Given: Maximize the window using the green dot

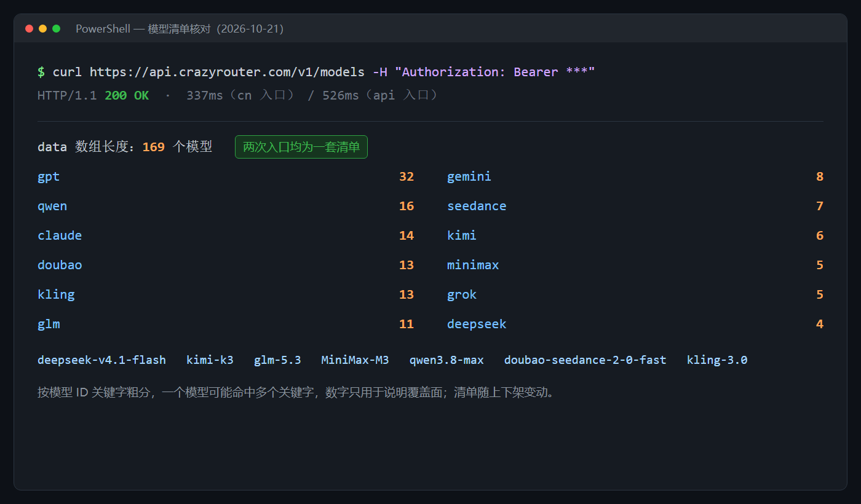Looking at the screenshot, I should (x=57, y=28).
